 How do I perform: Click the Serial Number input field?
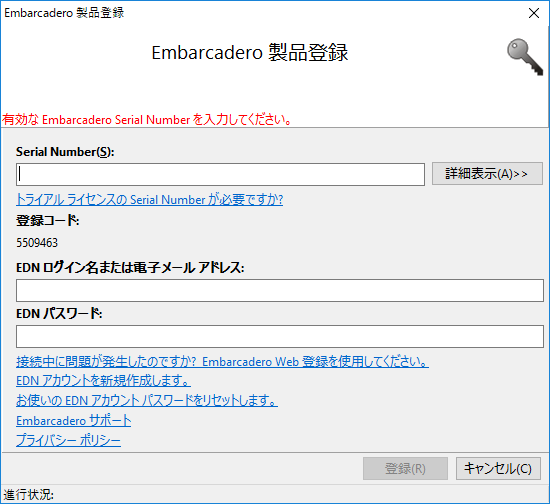coord(220,174)
